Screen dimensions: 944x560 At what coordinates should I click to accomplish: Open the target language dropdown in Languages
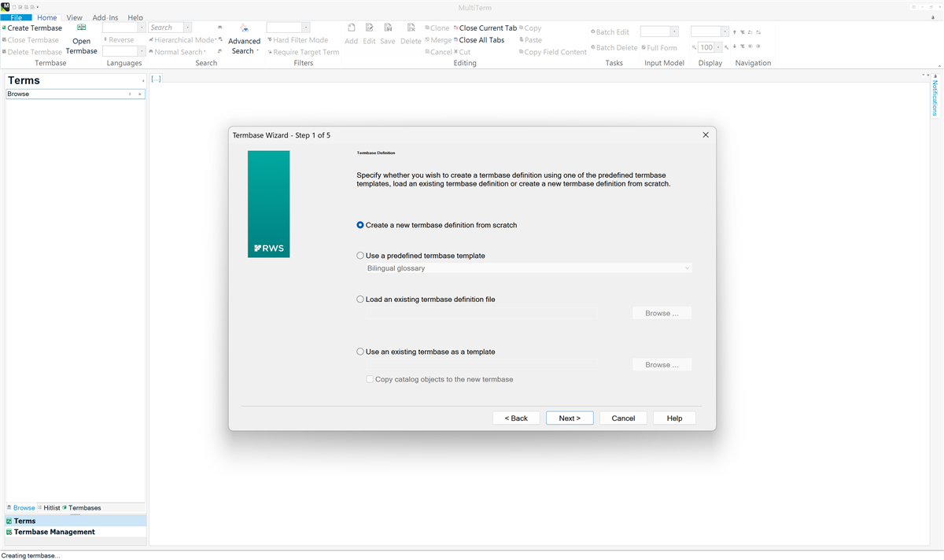[142, 51]
